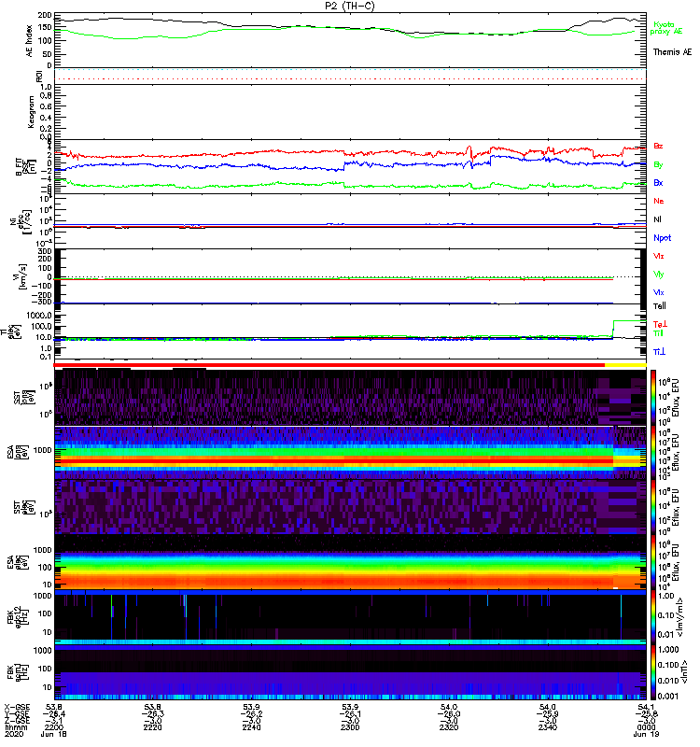The width and height of the screenshot is (700, 747).
Task: Click the 0.8 tick on the Keogram axis
Action: tap(46, 96)
